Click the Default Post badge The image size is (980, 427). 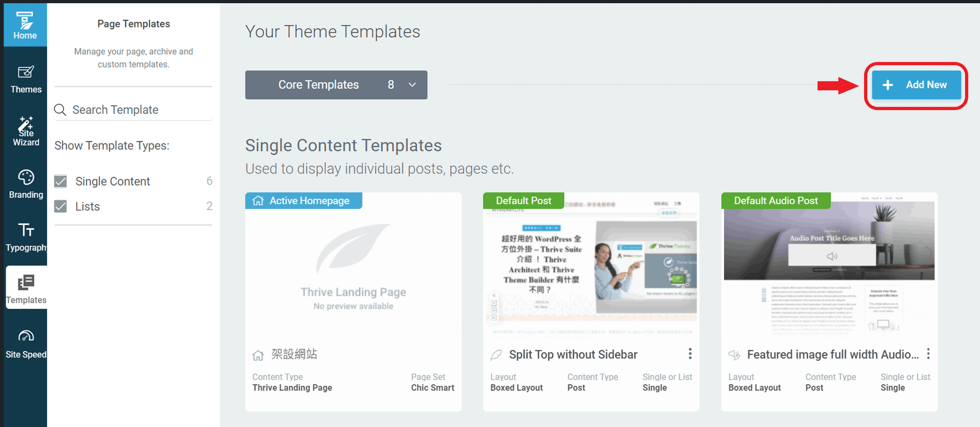pos(524,201)
